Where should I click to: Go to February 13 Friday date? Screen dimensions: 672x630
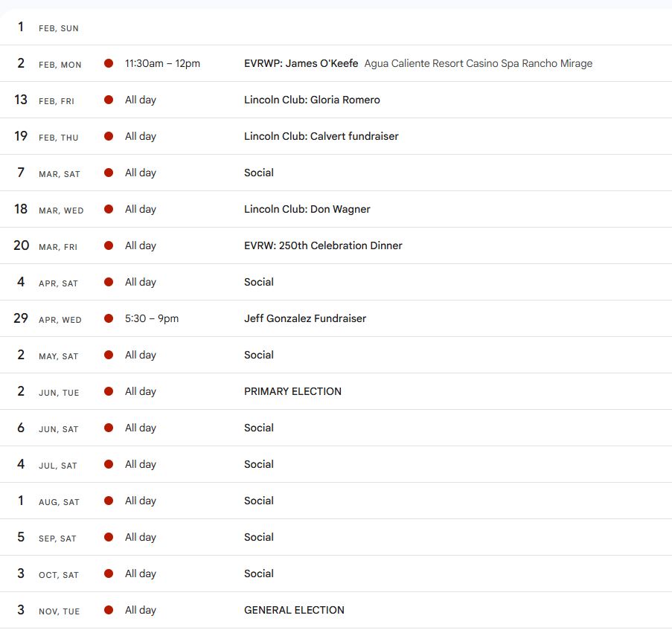coord(21,100)
